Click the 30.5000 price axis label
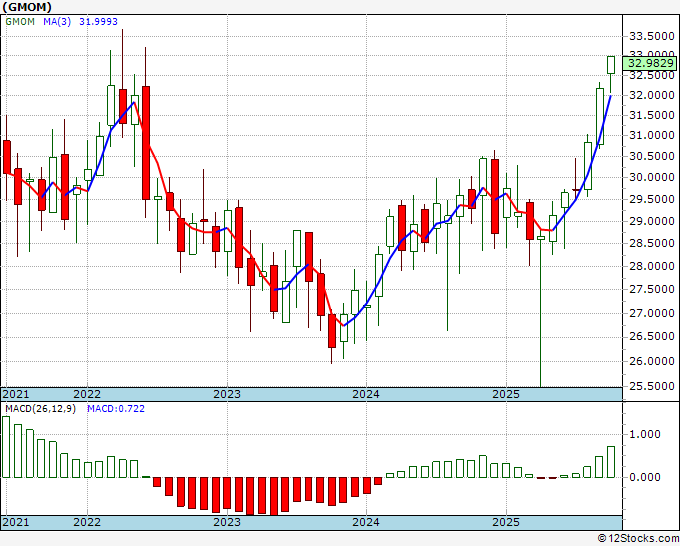Screen dimensions: 680x546 coord(652,156)
